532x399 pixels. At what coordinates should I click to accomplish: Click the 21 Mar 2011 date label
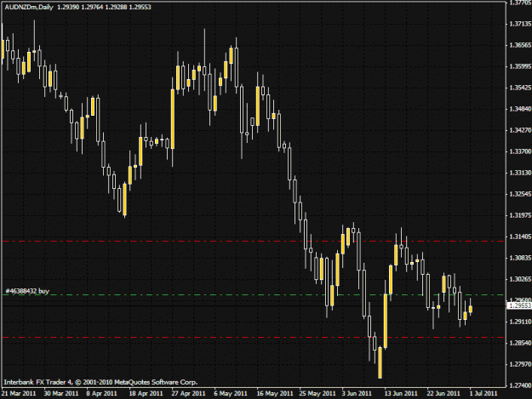tap(19, 394)
